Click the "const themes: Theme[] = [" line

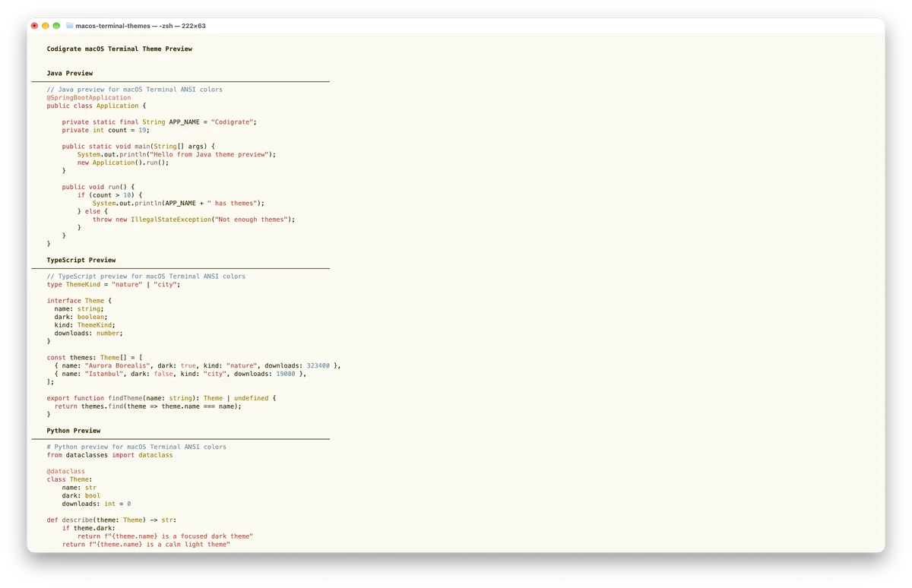click(x=94, y=357)
